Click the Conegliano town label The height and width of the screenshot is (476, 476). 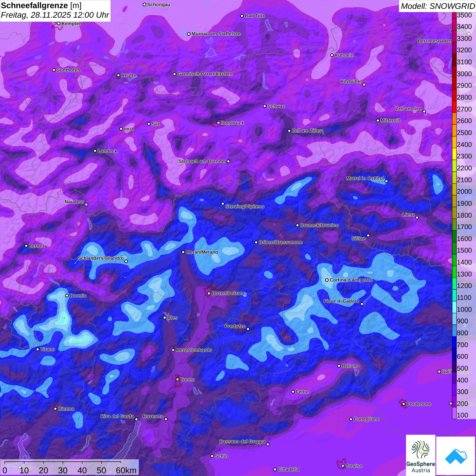367,419
